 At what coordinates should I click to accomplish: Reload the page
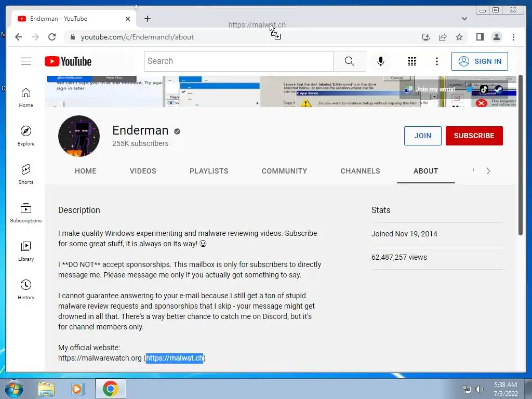tap(52, 37)
